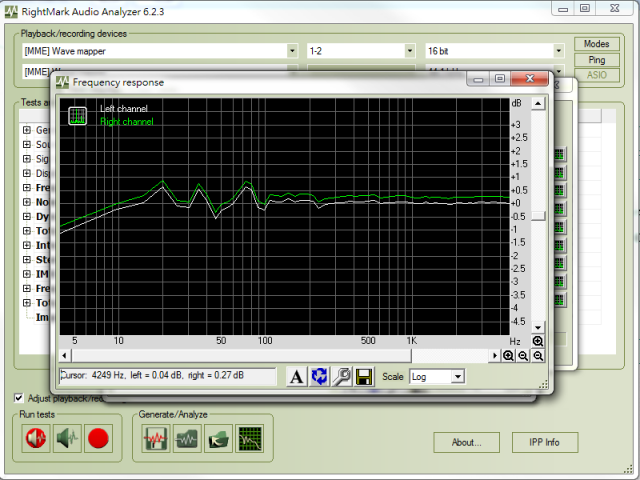Click the Right channel legend label
The height and width of the screenshot is (480, 640).
coord(127,122)
